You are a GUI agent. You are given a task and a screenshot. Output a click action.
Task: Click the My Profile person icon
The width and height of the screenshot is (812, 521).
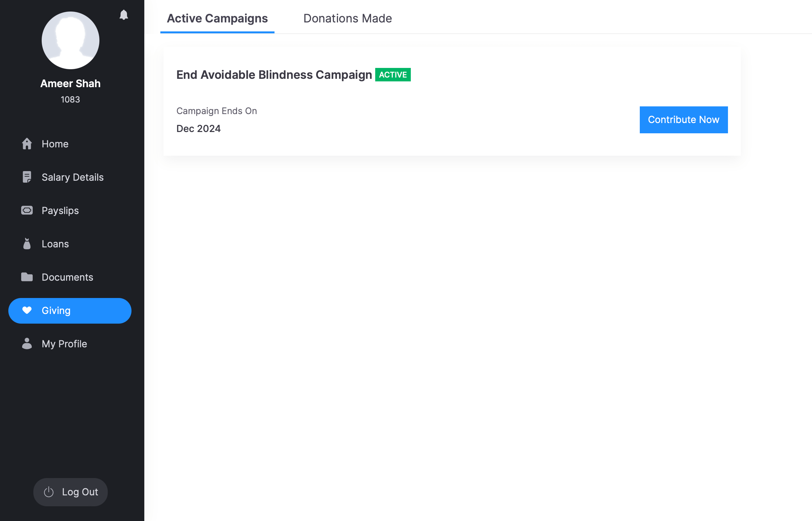27,344
